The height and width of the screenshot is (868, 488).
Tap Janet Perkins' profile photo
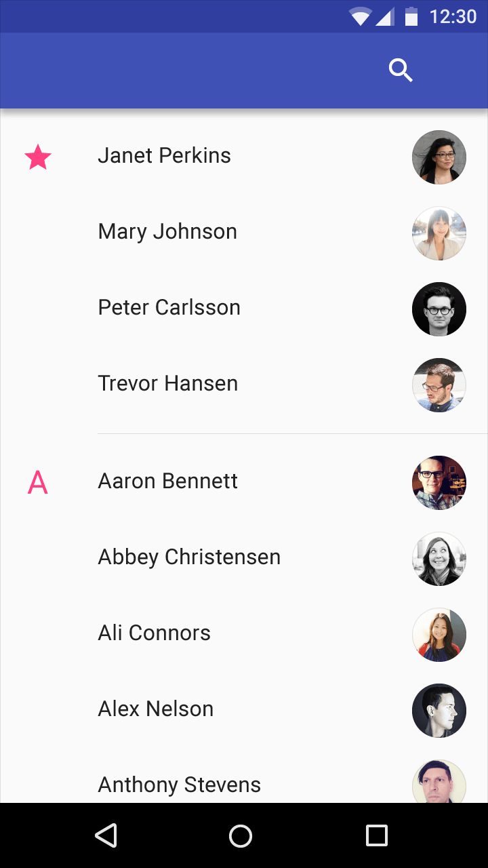439,157
